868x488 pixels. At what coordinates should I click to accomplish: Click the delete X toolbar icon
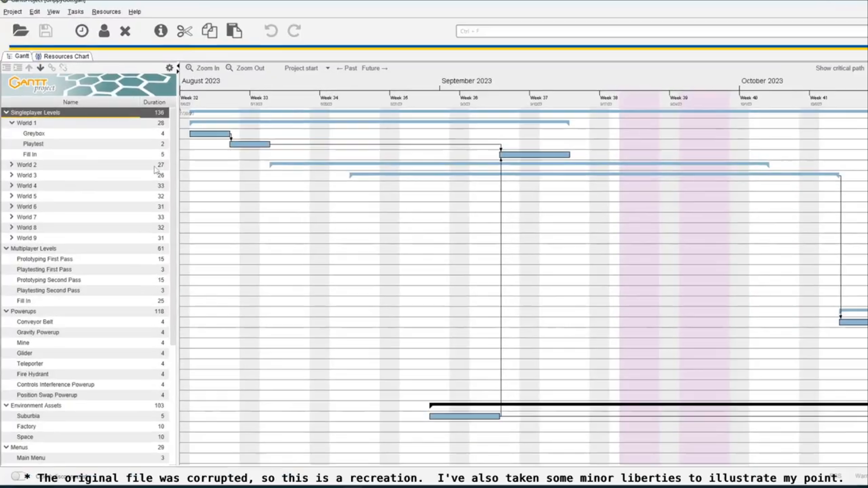pyautogui.click(x=125, y=31)
